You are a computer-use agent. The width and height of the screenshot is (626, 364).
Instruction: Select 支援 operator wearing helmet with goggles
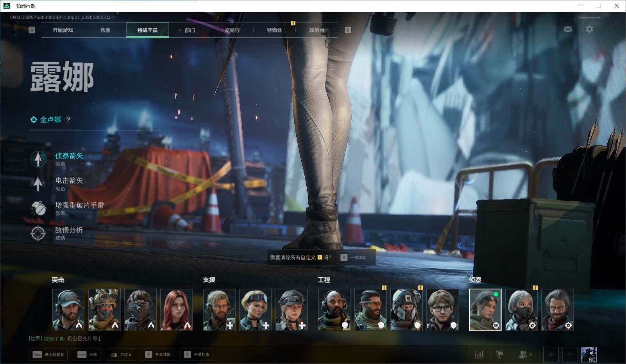(292, 310)
